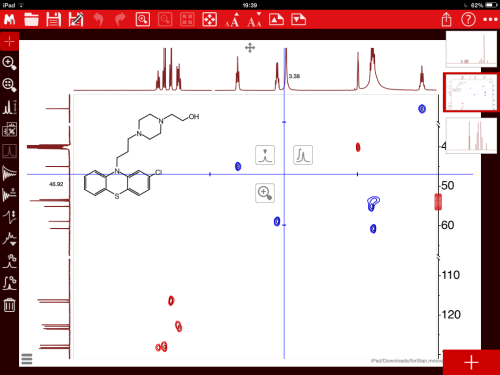500x375 pixels.
Task: Click the 110 axis label
Action: 451,275
